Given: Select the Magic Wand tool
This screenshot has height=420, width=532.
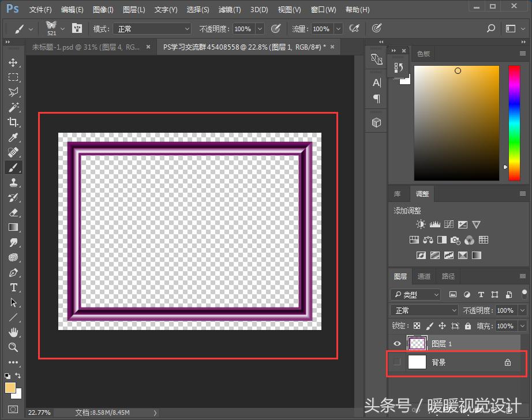Looking at the screenshot, I should point(13,107).
